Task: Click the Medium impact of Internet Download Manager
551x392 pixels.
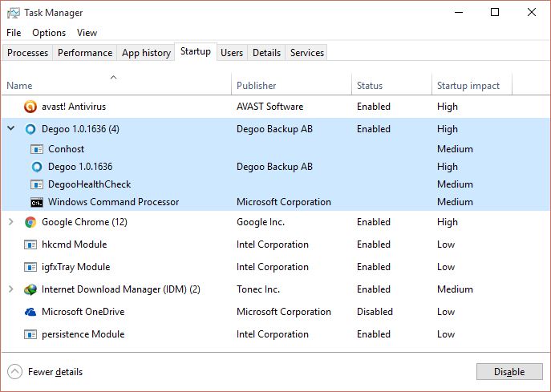Action: pyautogui.click(x=455, y=289)
